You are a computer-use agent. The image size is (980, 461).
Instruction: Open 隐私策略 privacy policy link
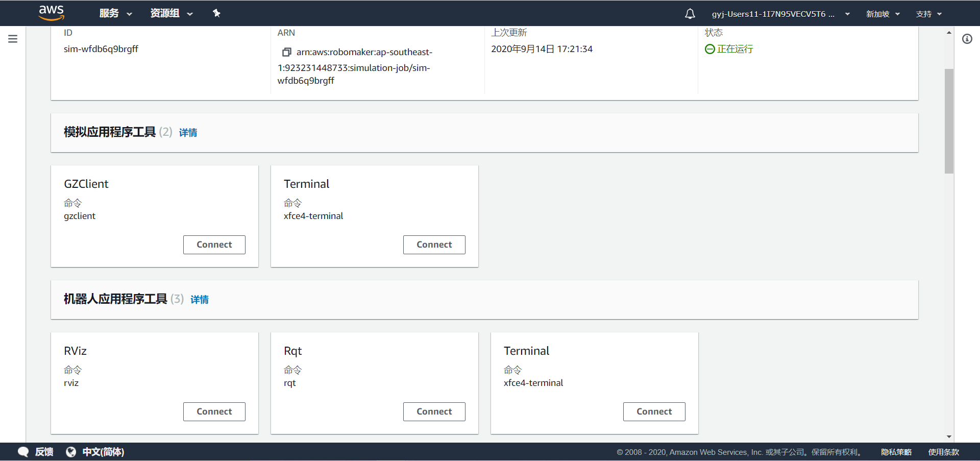(896, 452)
